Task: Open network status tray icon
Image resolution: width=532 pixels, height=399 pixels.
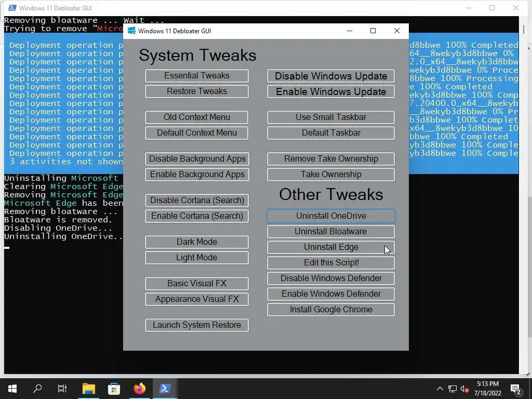Action: [453, 389]
